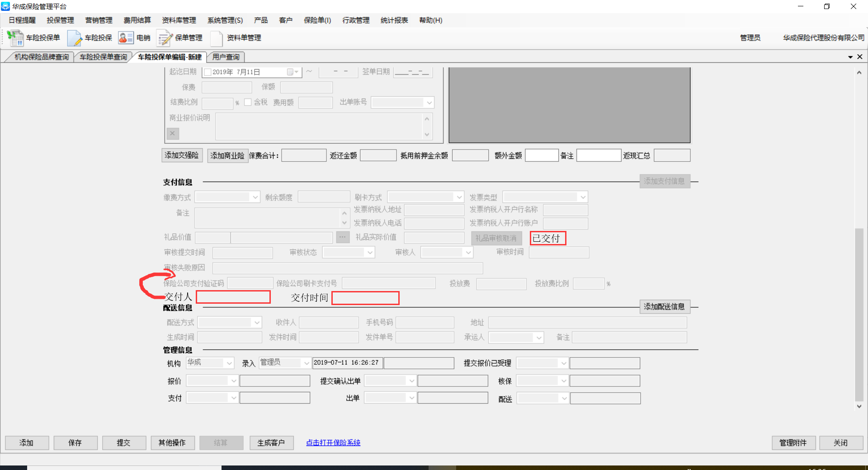This screenshot has height=470, width=868.
Task: Click the 添加商业险 button
Action: [227, 155]
